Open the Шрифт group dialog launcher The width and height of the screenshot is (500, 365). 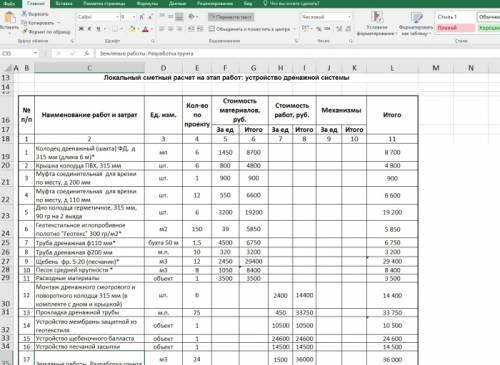pos(153,41)
